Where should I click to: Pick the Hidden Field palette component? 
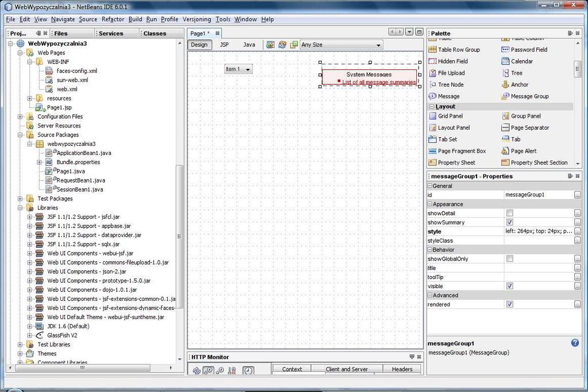point(448,61)
